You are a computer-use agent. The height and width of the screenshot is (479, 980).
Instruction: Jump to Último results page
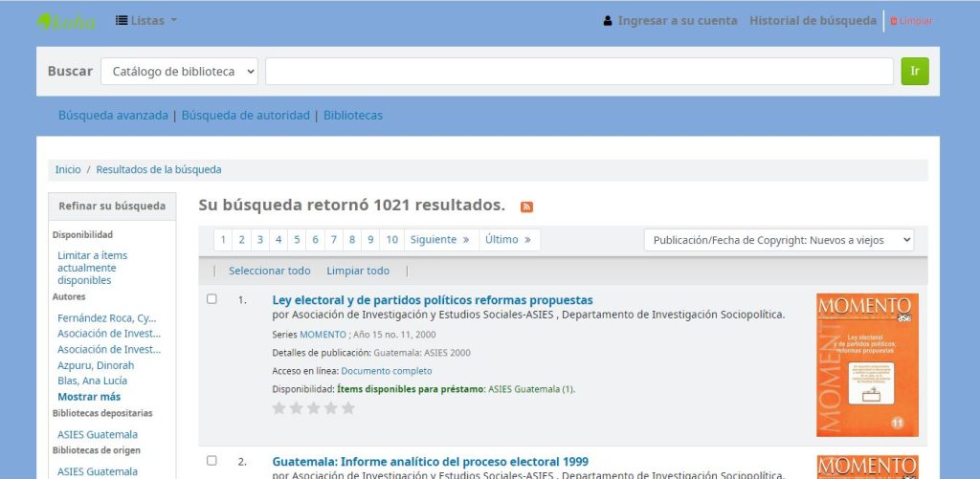507,240
